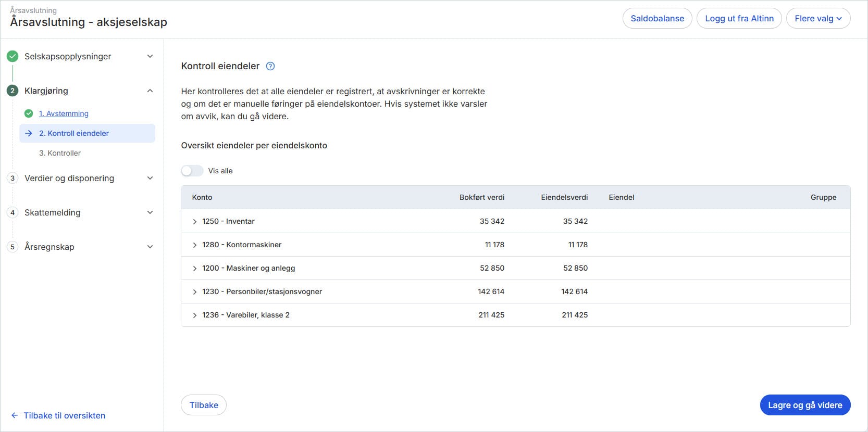Viewport: 868px width, 432px height.
Task: Select 2. Kontroll eiendeler in sidebar
Action: coord(74,133)
